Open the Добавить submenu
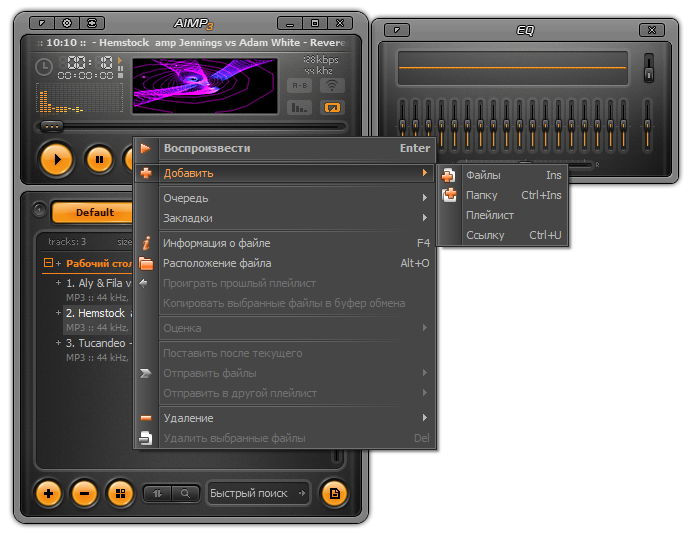Viewport: 692px width, 535px height. click(285, 173)
